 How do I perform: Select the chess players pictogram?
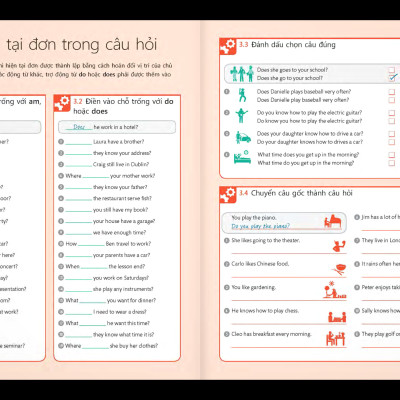point(337,316)
